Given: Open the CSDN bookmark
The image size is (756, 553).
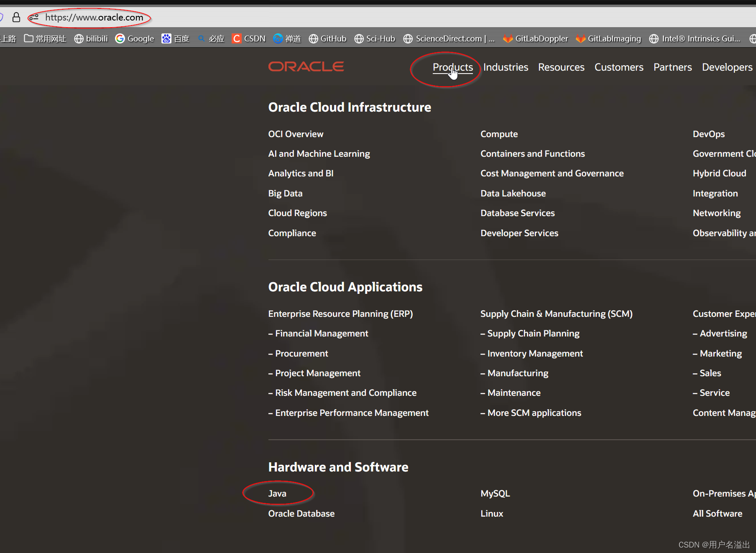Looking at the screenshot, I should click(x=249, y=38).
